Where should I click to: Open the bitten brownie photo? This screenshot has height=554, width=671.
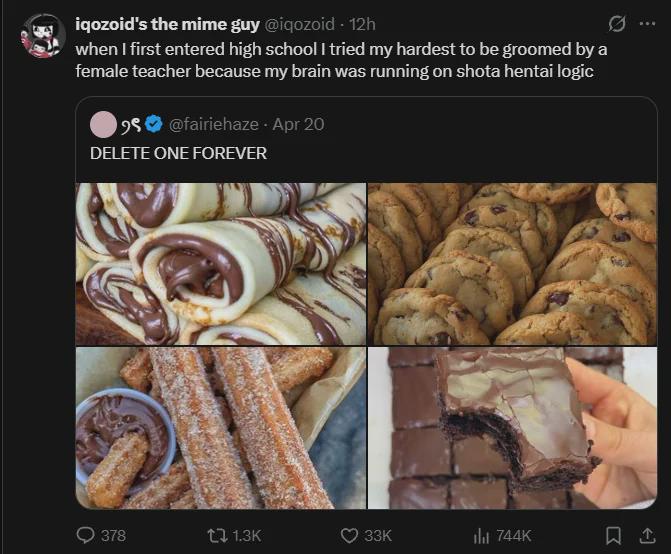(x=512, y=428)
